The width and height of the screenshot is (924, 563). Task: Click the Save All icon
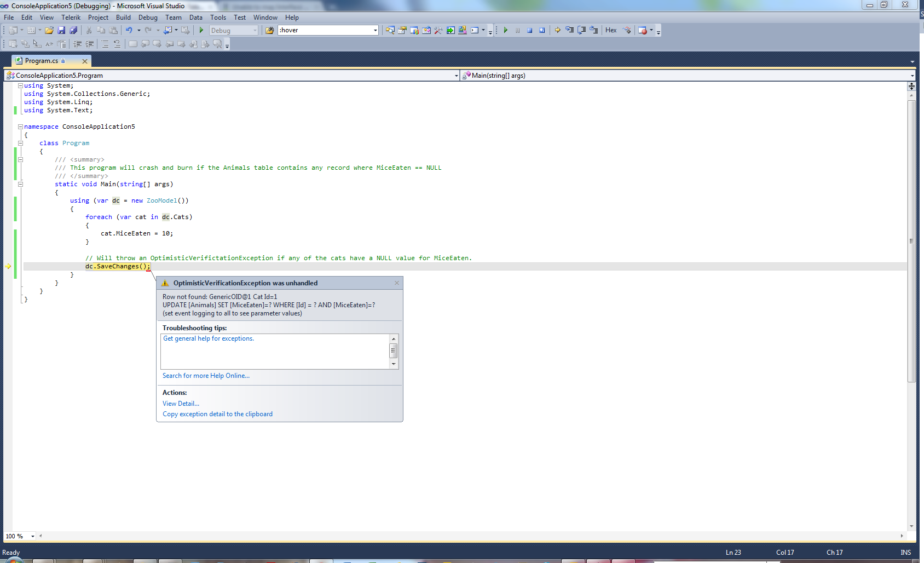(73, 30)
